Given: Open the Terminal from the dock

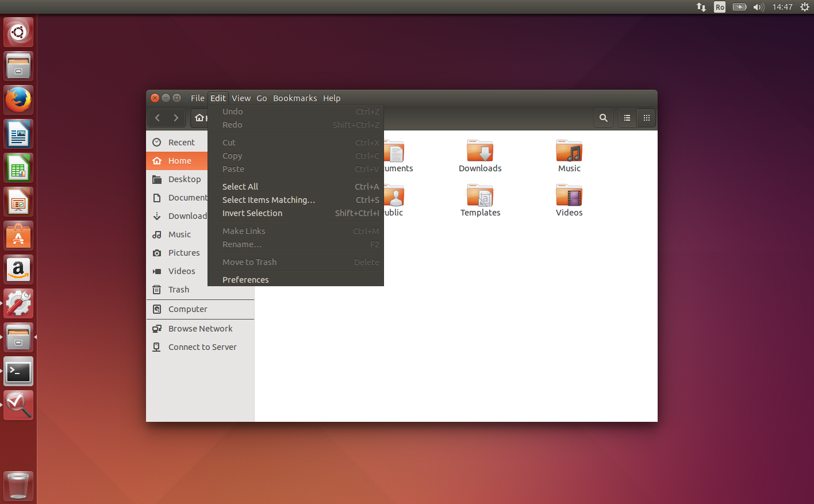Looking at the screenshot, I should pyautogui.click(x=18, y=371).
